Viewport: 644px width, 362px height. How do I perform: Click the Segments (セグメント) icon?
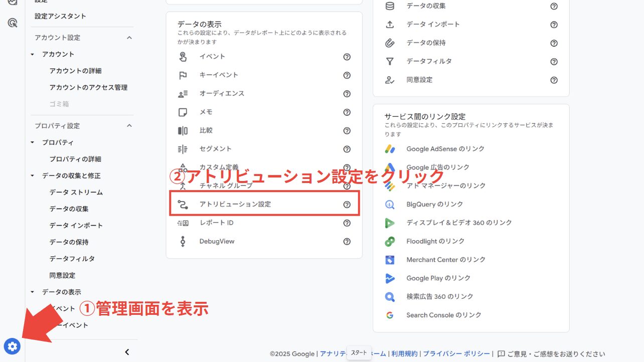coord(183,149)
